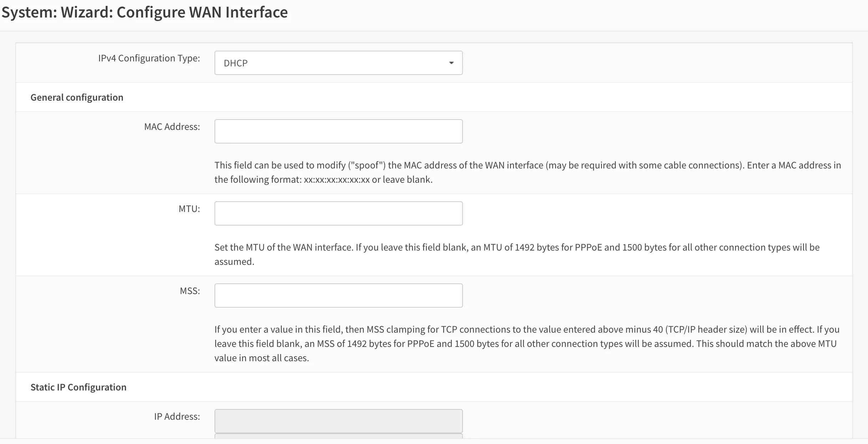Click the MAC spoof help text

tap(528, 172)
